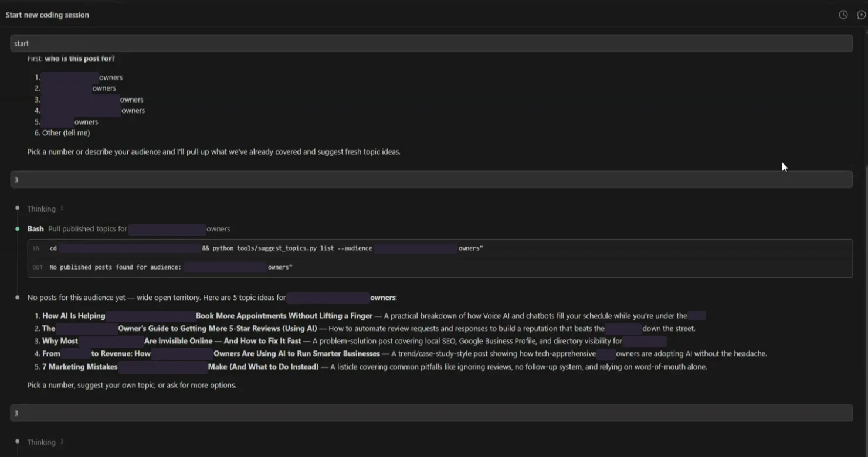868x457 pixels.
Task: Select the last '3' reply message bubble
Action: (432, 412)
